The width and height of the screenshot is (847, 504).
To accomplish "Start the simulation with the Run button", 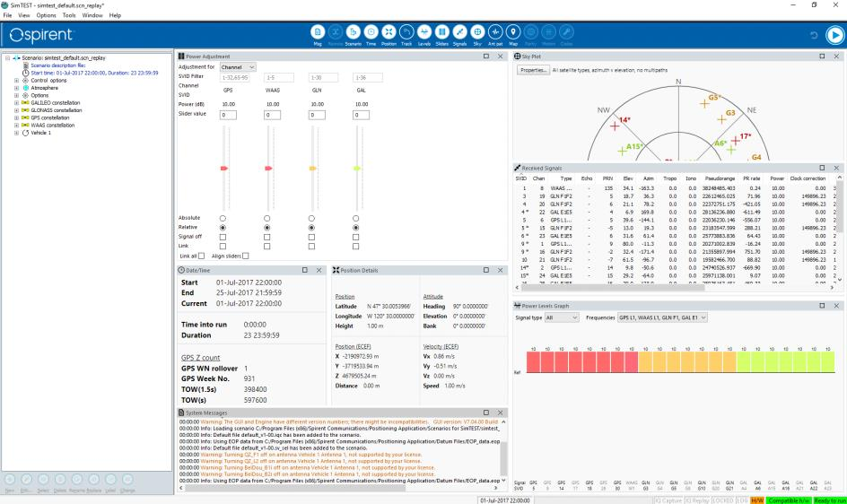I will tap(834, 35).
